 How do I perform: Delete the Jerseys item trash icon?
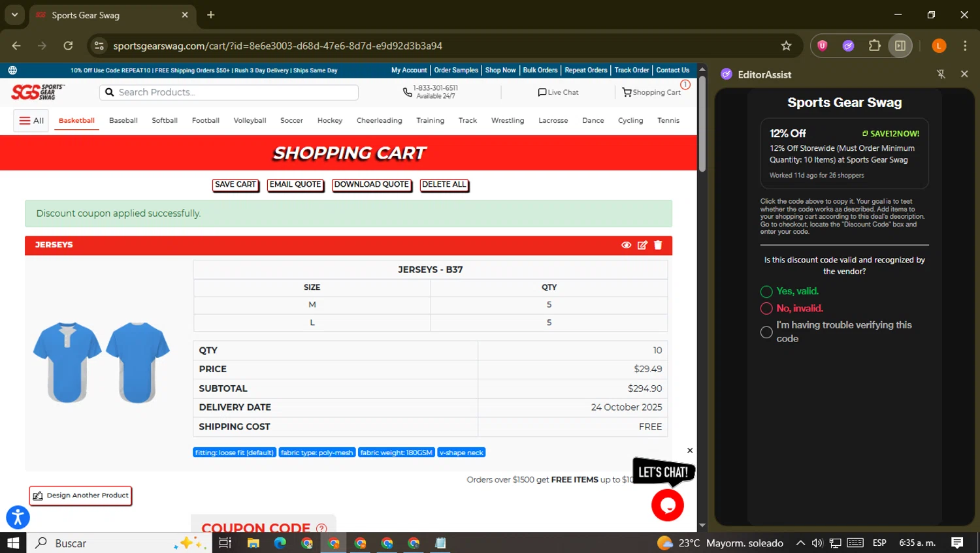tap(658, 245)
